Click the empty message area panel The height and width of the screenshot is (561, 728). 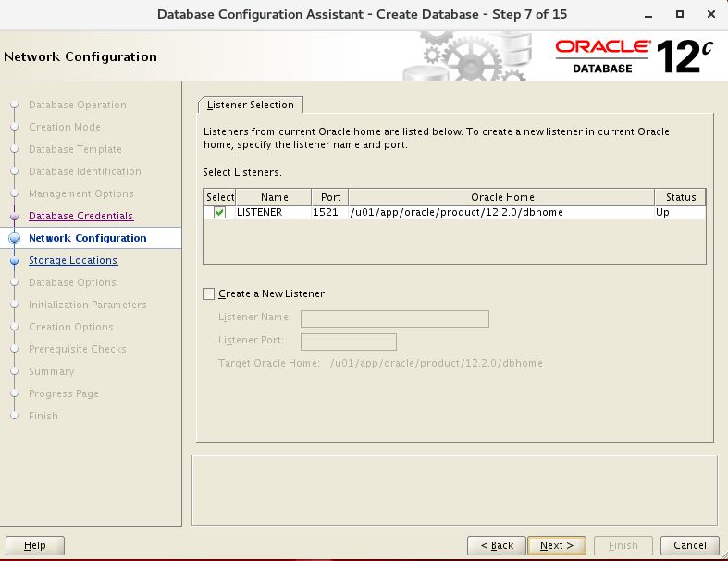(454, 491)
